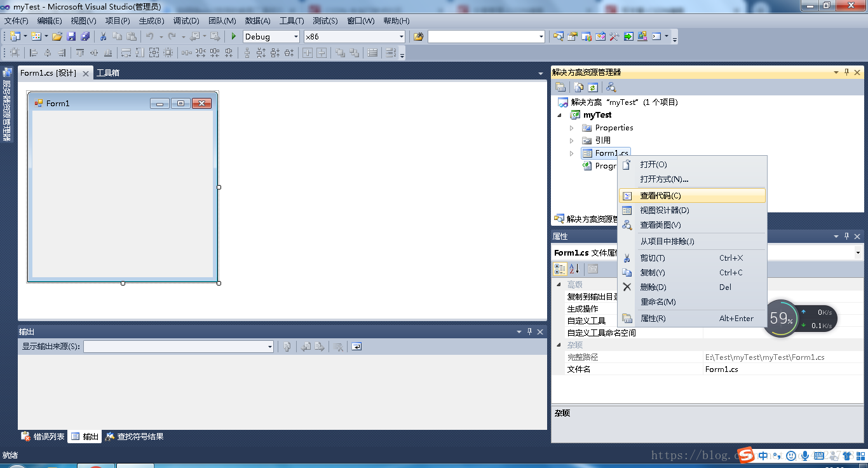Click the Align Lefts layout icon

[34, 53]
